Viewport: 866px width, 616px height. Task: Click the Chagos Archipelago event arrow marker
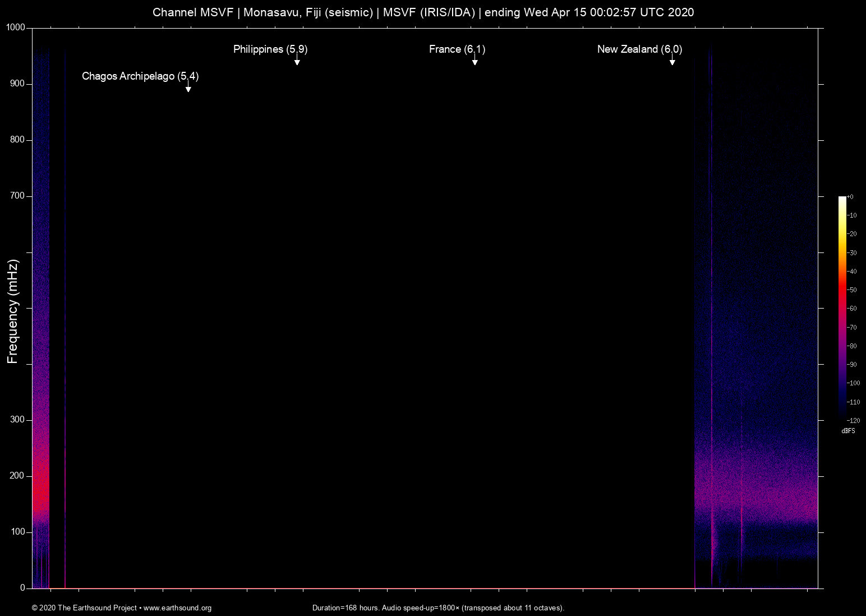tap(188, 88)
